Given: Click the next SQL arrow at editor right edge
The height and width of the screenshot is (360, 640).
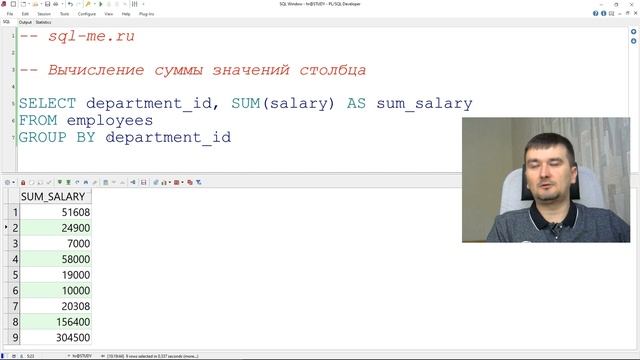Looking at the screenshot, I should click(x=633, y=41).
